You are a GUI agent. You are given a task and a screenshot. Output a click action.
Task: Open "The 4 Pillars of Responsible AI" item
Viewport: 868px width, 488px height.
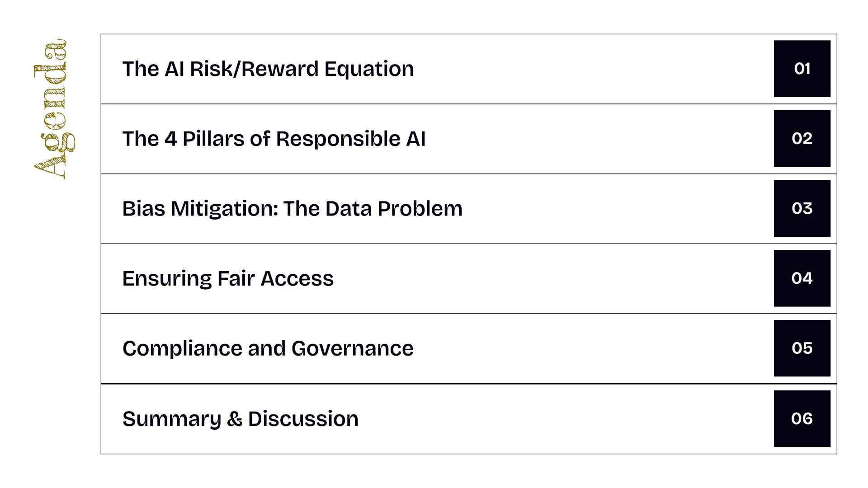pyautogui.click(x=274, y=139)
